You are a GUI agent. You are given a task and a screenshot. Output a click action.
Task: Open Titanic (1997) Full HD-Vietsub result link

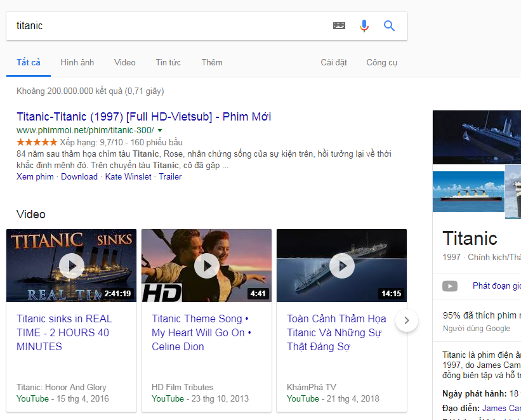coord(143,117)
